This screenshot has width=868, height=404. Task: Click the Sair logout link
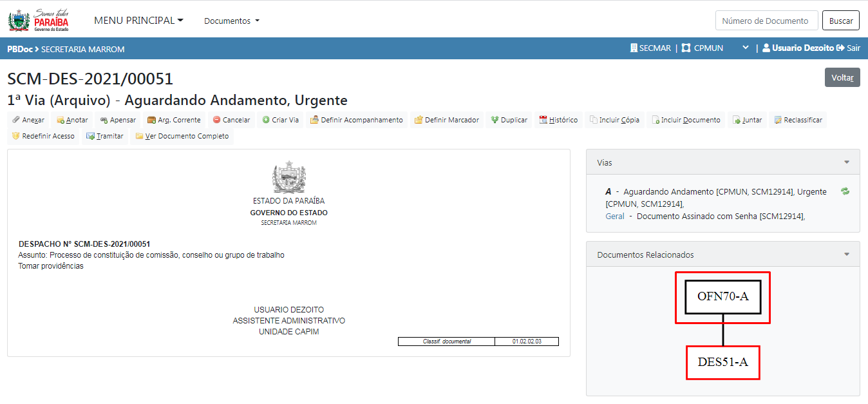(848, 48)
